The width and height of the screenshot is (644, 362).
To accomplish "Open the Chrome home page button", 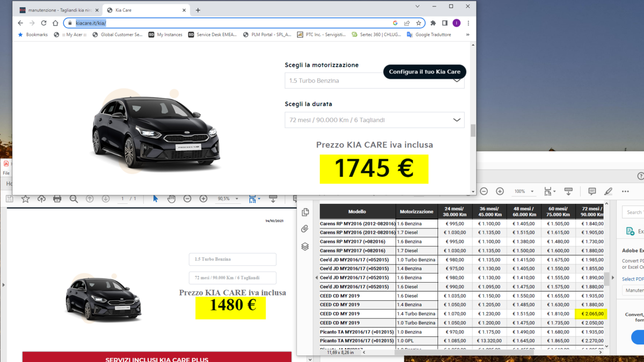I will pyautogui.click(x=55, y=23).
